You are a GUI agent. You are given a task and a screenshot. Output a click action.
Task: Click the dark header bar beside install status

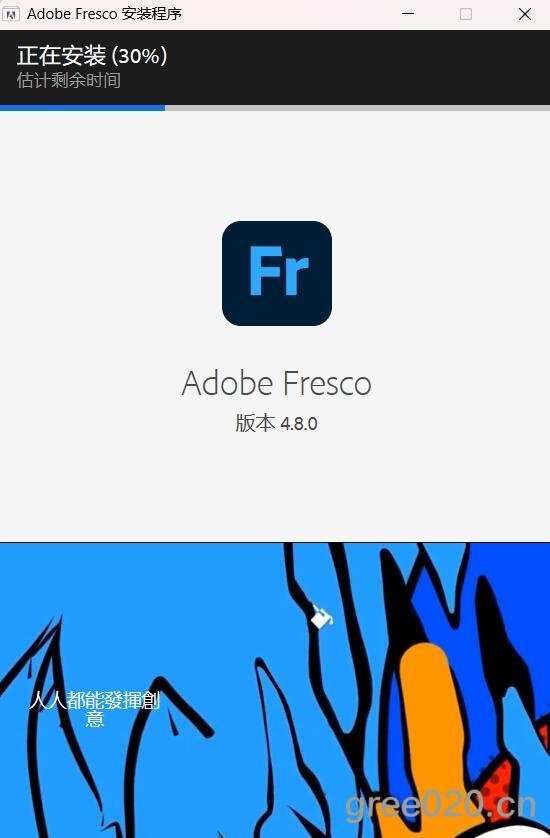tap(358, 67)
